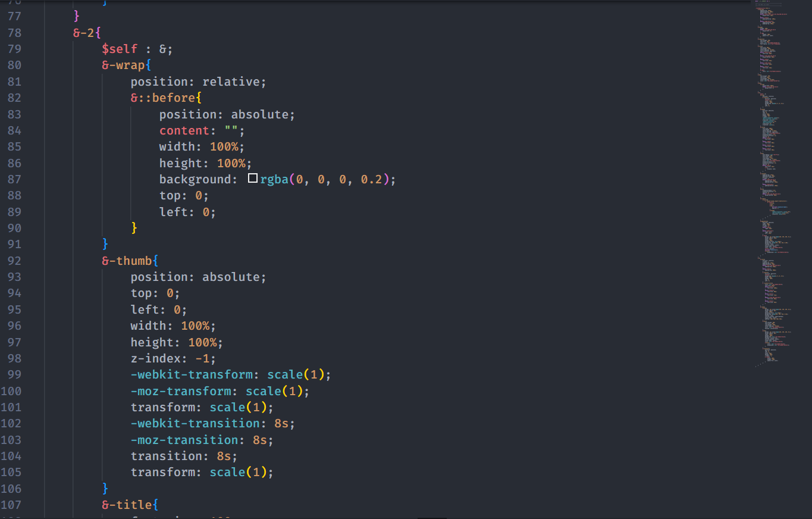The width and height of the screenshot is (812, 519).
Task: Click the &-2 selector on line 78
Action: (x=84, y=33)
